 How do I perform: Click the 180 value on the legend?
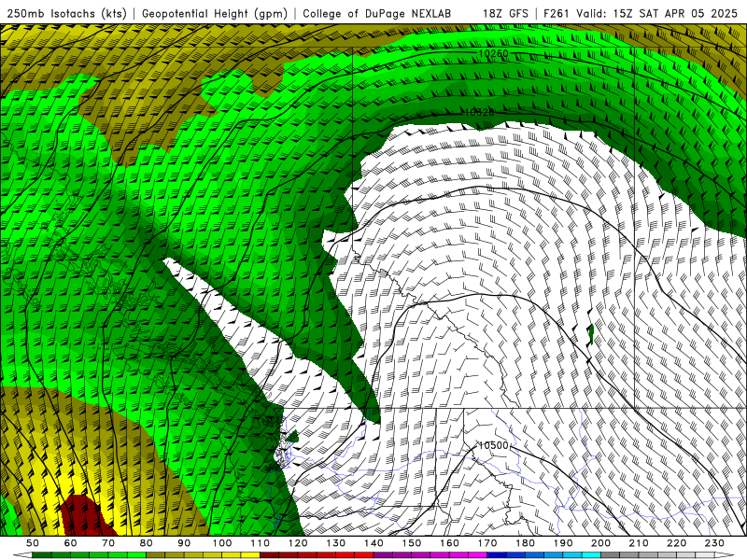point(525,543)
